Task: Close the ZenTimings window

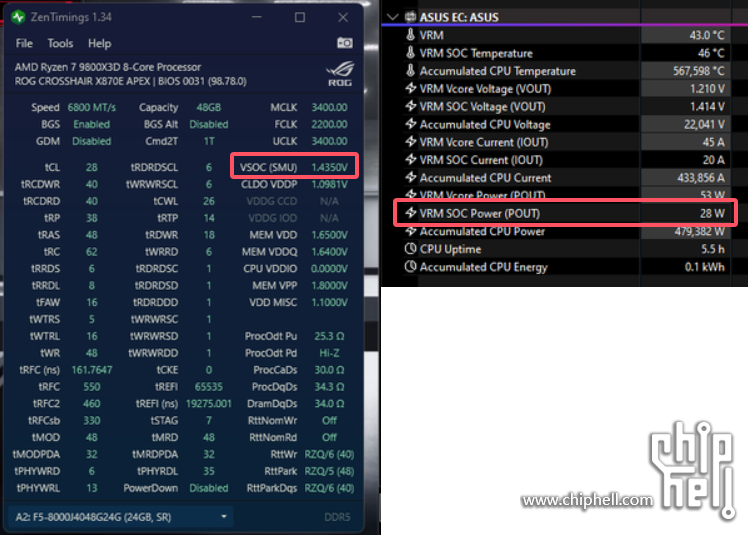Action: (343, 17)
